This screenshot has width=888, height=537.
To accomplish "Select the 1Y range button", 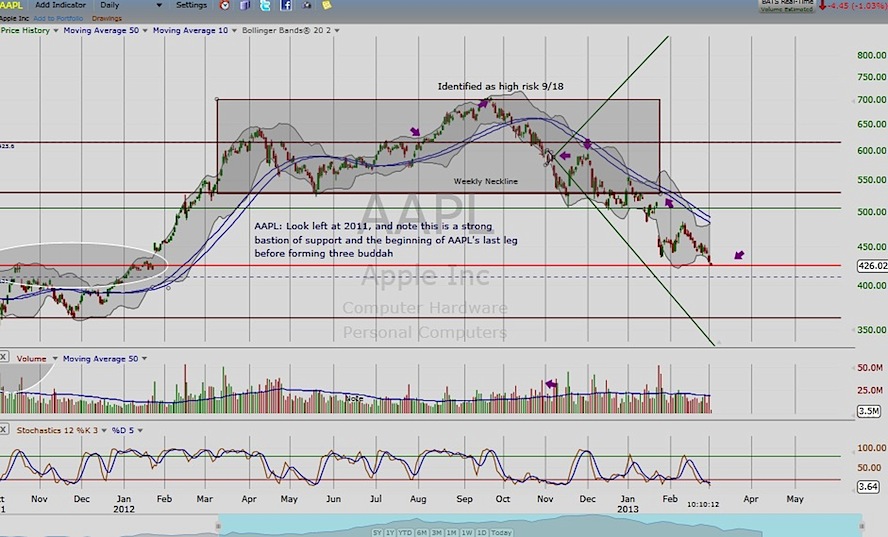I will (390, 532).
